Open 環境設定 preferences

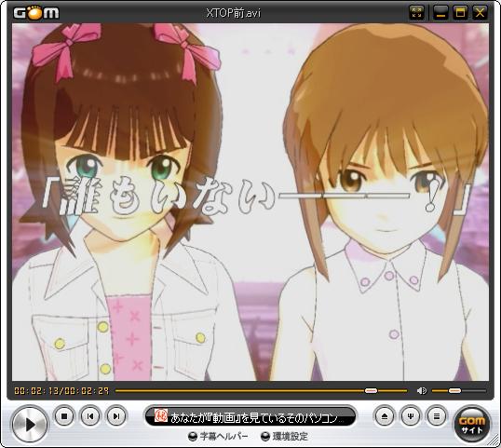285,436
